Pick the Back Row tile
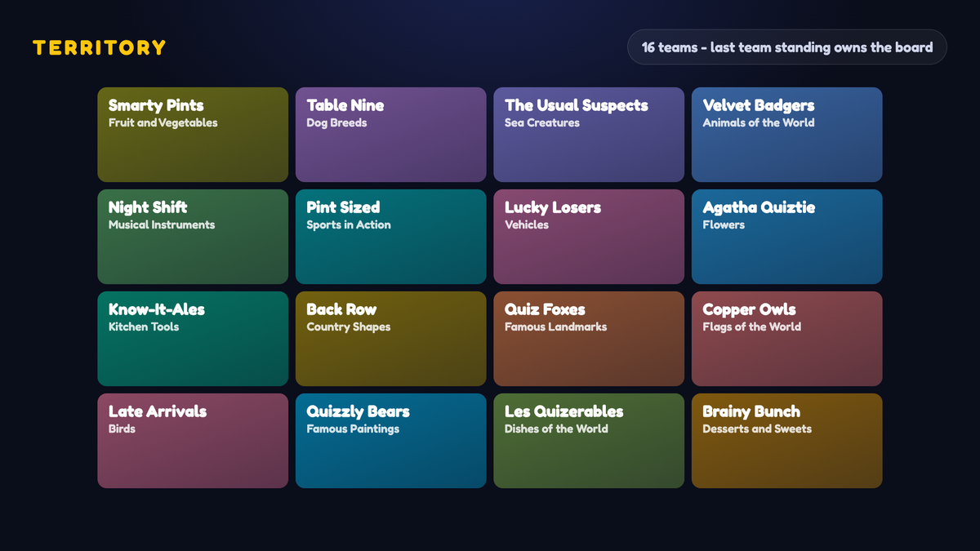Viewport: 980px width, 551px height. pos(391,339)
